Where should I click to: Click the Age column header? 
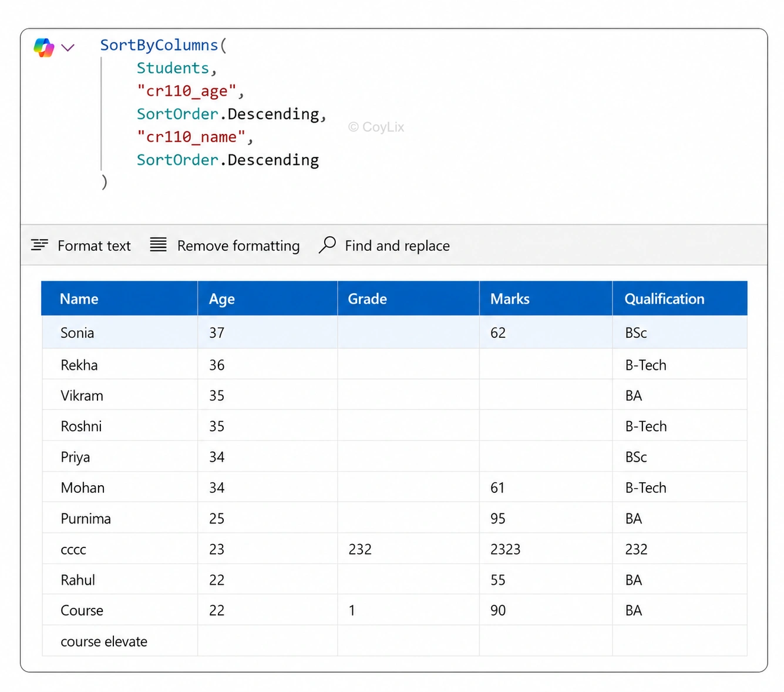[x=268, y=298]
